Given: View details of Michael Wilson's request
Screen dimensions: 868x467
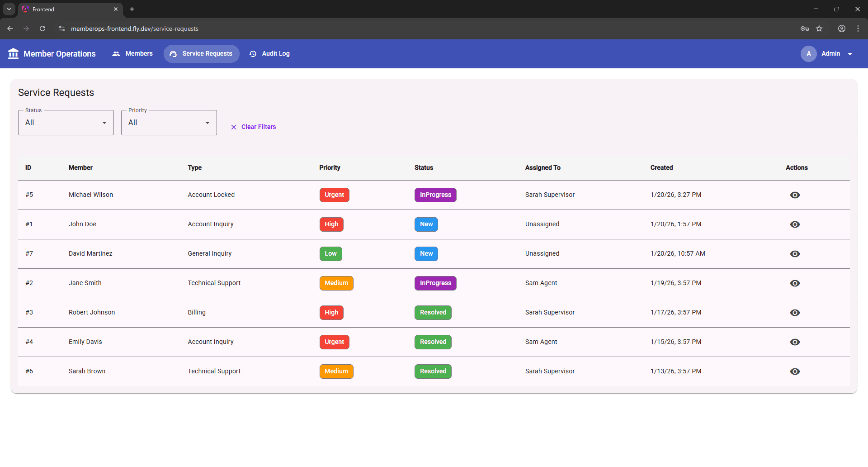Looking at the screenshot, I should pyautogui.click(x=795, y=195).
